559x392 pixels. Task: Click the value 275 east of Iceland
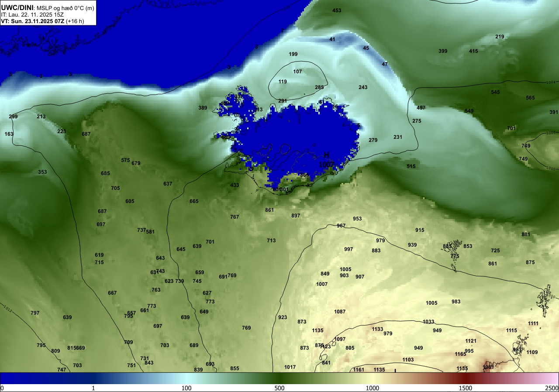pyautogui.click(x=417, y=121)
